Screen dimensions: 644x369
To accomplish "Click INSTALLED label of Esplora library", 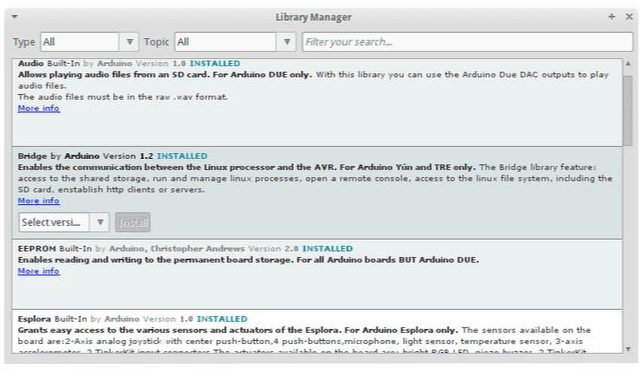I will [222, 319].
